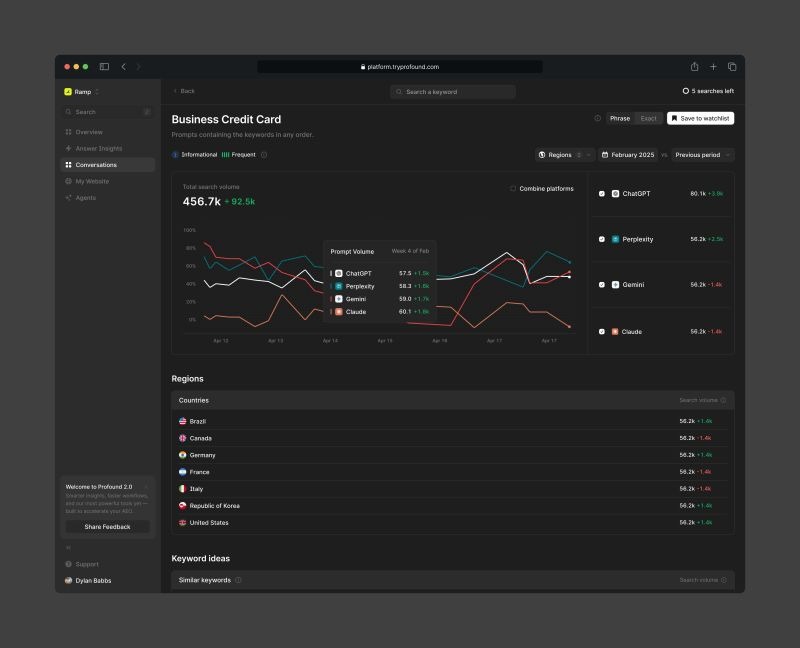The width and height of the screenshot is (800, 648).
Task: Click the 456.7k total search volume
Action: pyautogui.click(x=202, y=202)
